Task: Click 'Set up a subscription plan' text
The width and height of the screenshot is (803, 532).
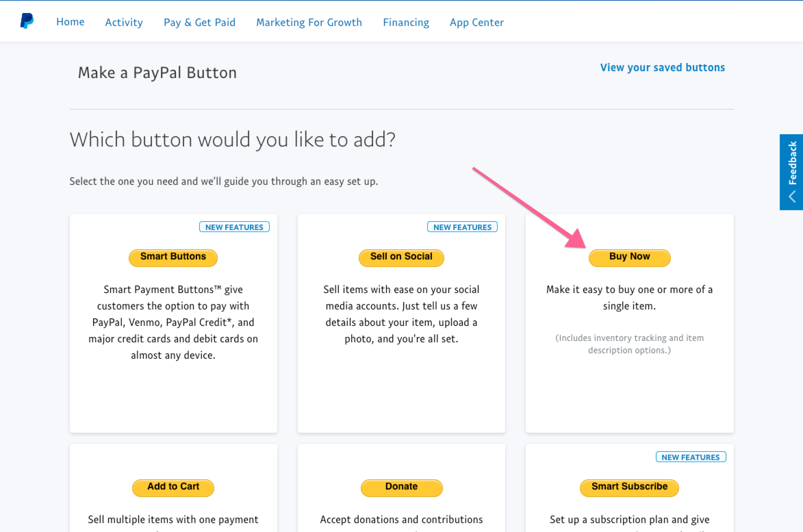Action: pyautogui.click(x=629, y=520)
